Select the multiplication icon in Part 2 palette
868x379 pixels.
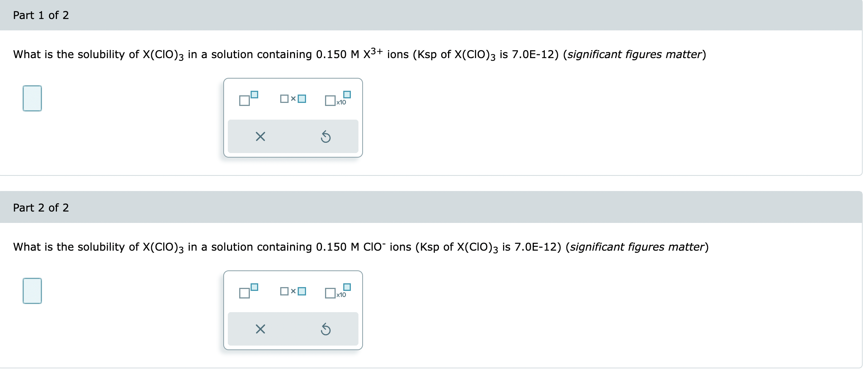click(x=293, y=292)
